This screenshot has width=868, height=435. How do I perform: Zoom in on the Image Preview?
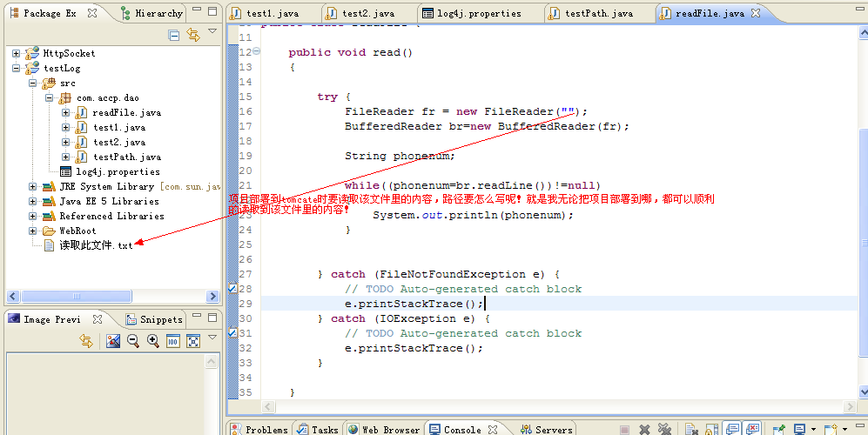tap(152, 341)
